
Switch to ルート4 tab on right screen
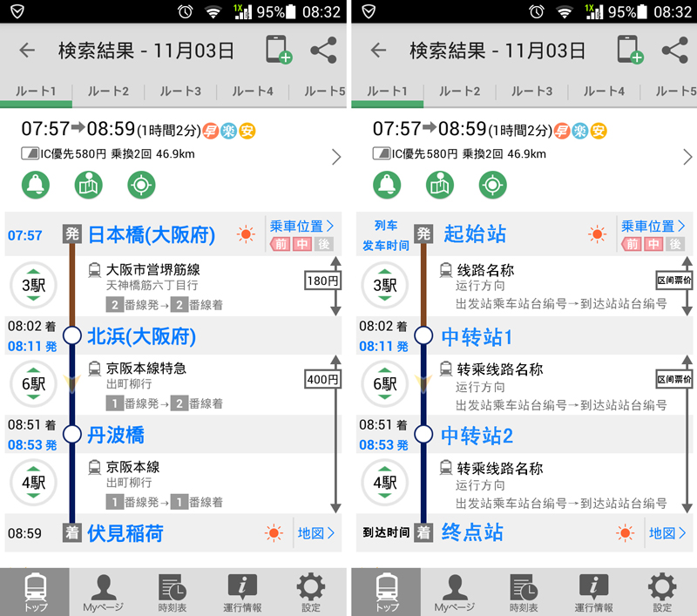point(604,91)
